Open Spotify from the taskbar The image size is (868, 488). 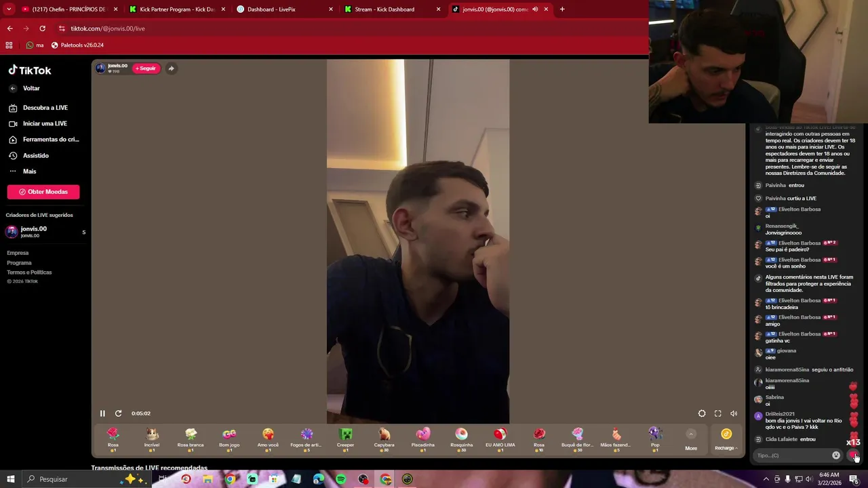pos(341,479)
